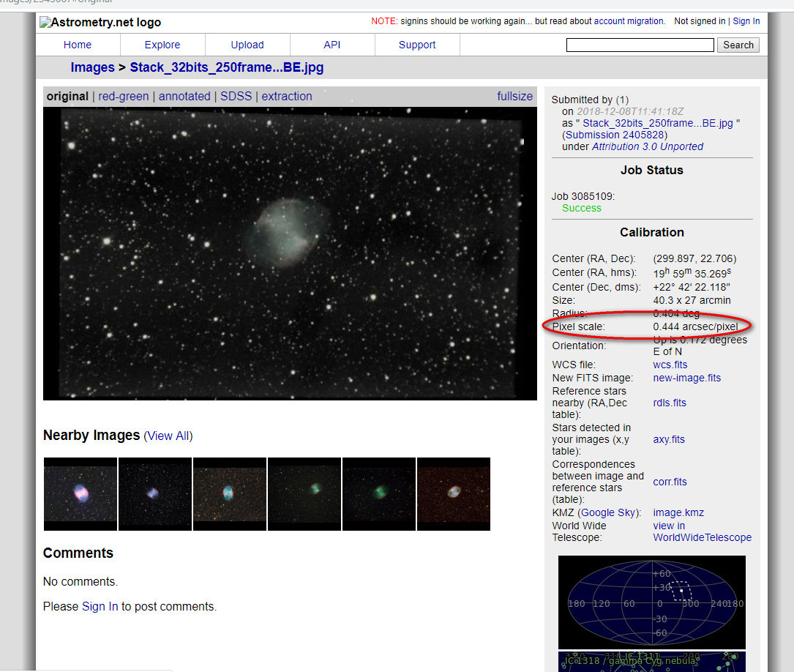
Task: Download corr.fits correspondences table
Action: pyautogui.click(x=670, y=482)
